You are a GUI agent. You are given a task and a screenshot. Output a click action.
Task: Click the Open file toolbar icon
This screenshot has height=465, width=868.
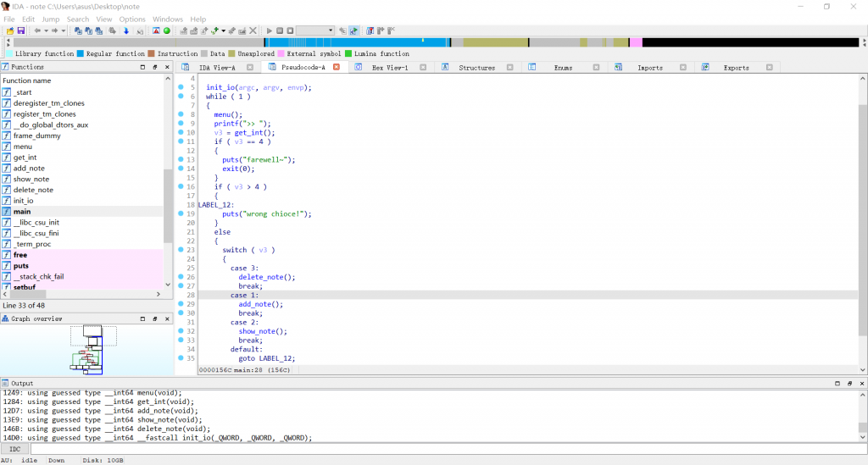[10, 30]
